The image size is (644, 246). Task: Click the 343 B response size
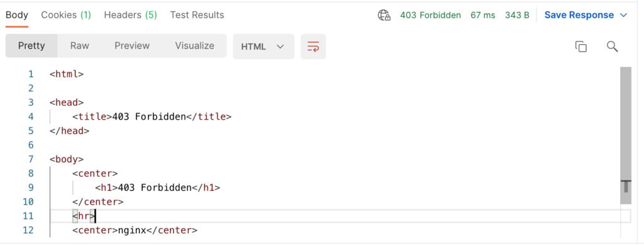[517, 15]
